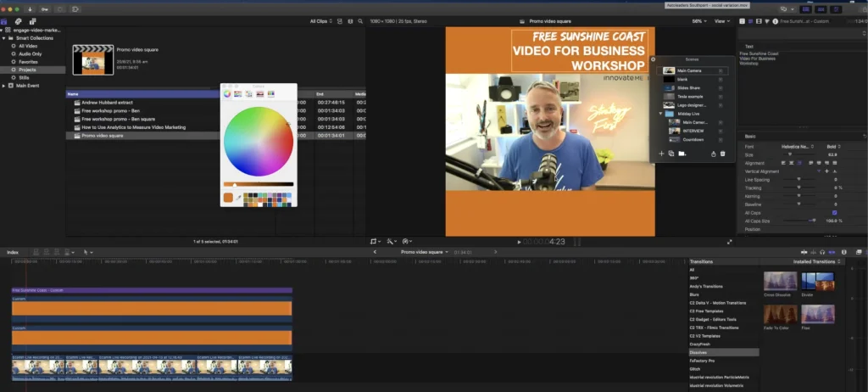Create a new scene folder icon
Viewport: 868px width, 392px height.
pos(682,154)
